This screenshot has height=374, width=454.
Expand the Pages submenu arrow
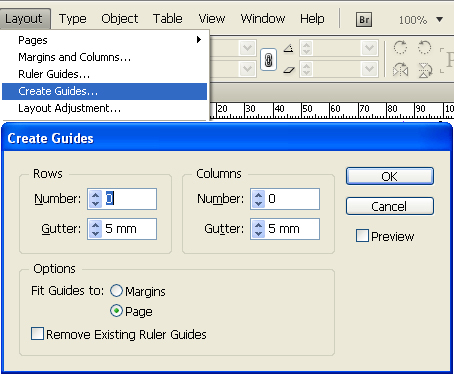click(x=199, y=40)
